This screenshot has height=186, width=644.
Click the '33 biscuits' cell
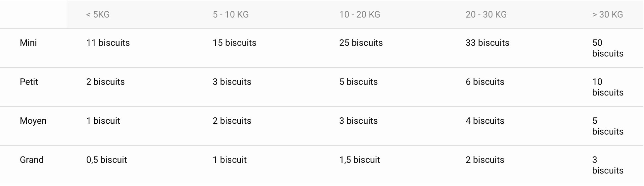[487, 43]
